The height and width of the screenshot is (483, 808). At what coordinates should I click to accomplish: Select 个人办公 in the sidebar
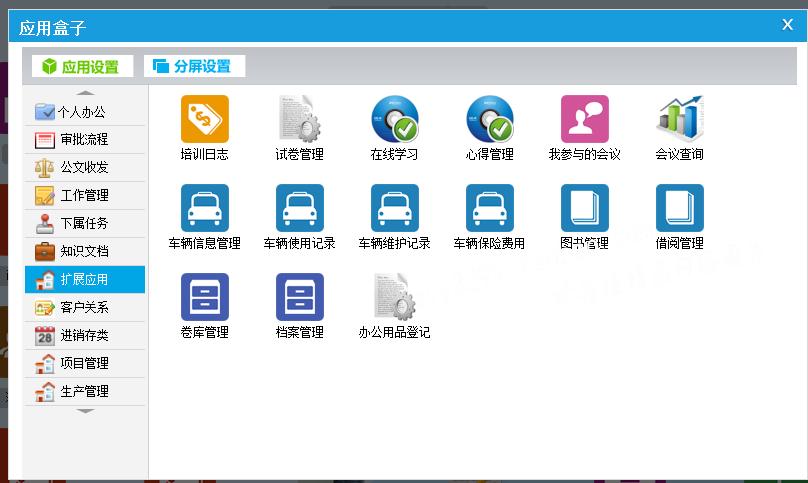[84, 112]
